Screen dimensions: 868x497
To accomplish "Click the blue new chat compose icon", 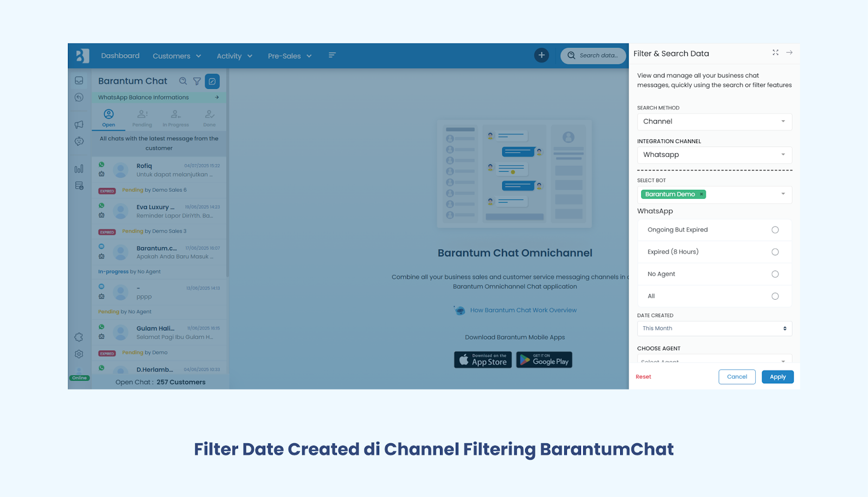I will (212, 81).
